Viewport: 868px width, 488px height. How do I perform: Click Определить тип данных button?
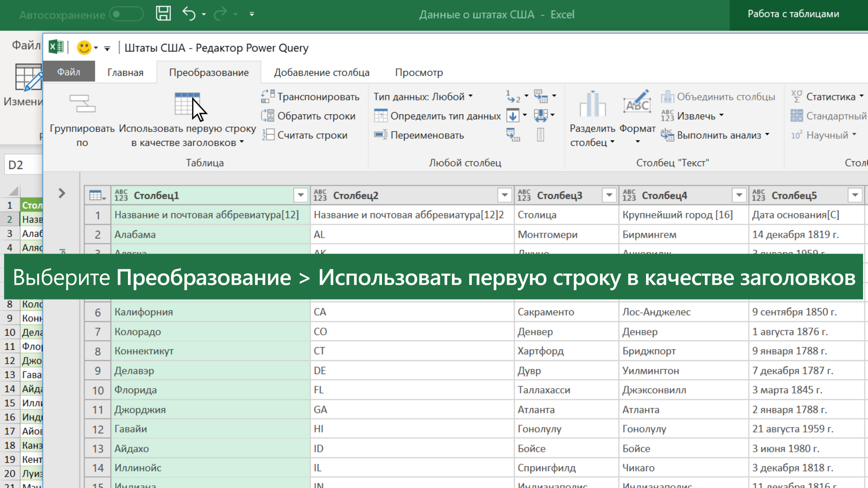click(x=438, y=116)
